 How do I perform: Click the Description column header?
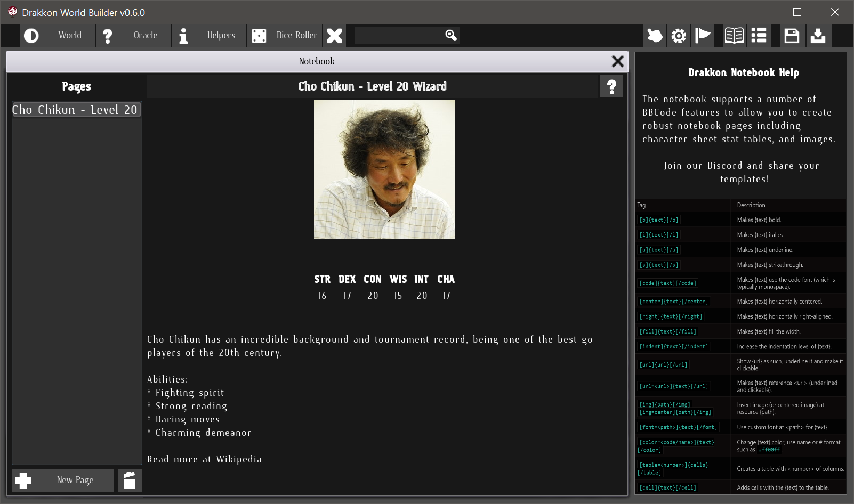tap(751, 205)
